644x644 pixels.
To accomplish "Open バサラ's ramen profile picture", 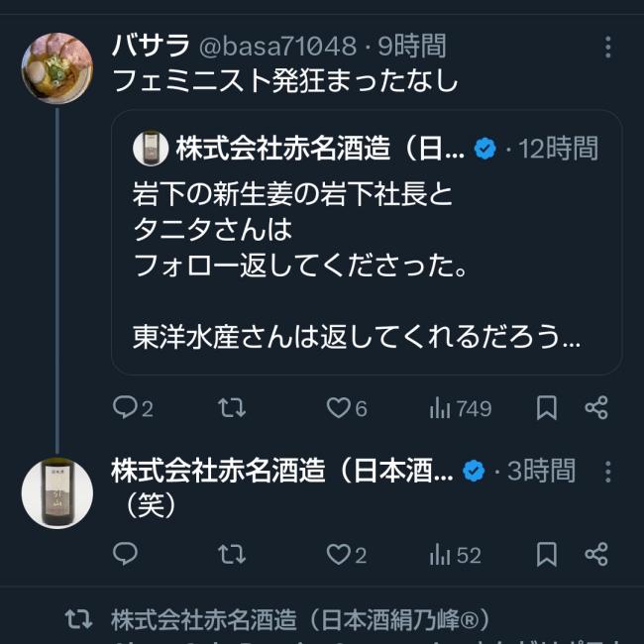I will click(x=57, y=68).
